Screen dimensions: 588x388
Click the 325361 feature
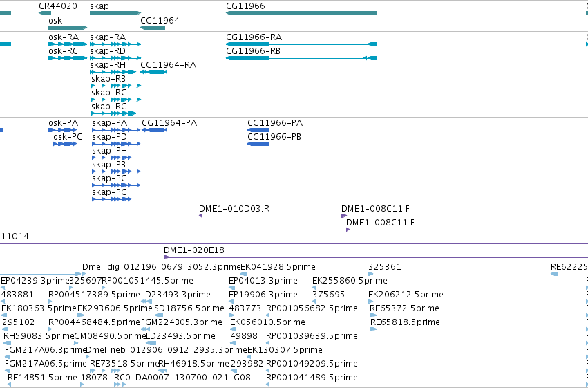click(370, 275)
